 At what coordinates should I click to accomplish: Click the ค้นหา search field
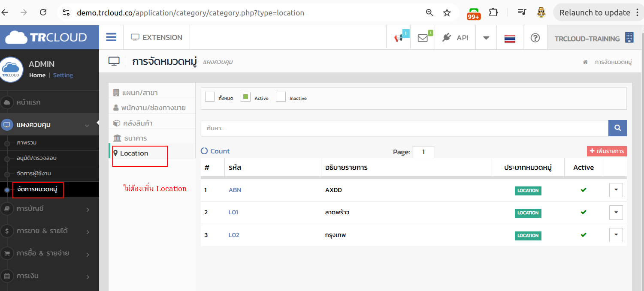point(405,128)
